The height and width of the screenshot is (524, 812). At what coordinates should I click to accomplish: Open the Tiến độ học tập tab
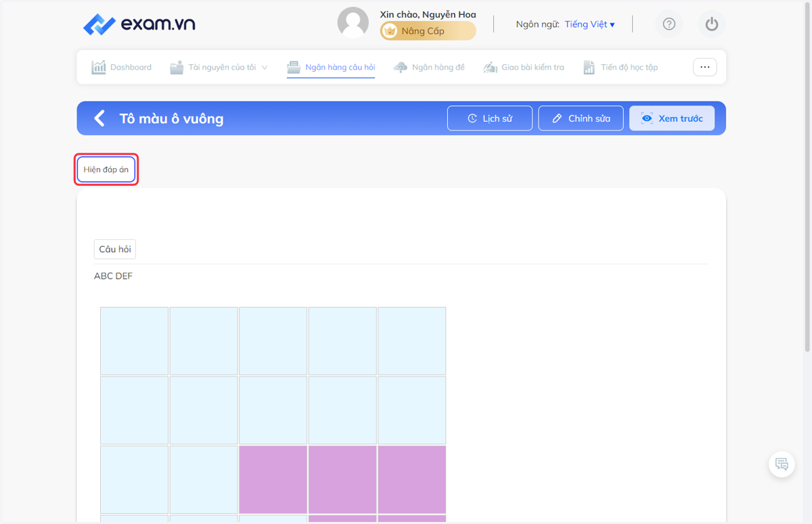[x=621, y=67]
